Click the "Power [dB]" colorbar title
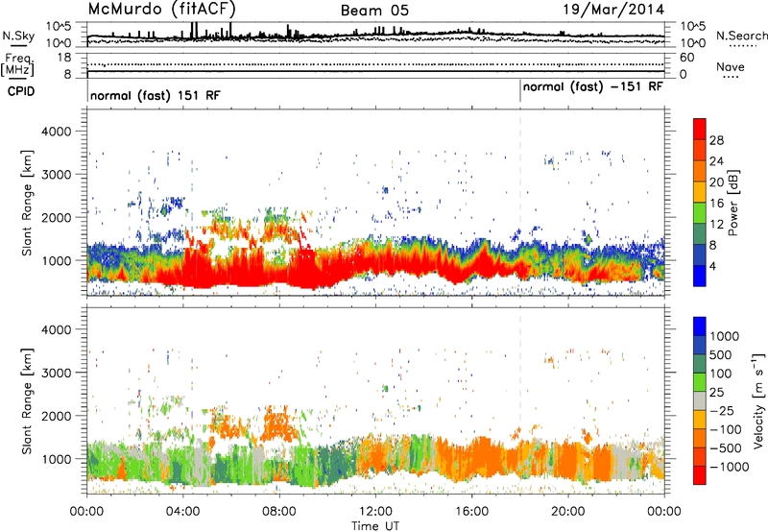The height and width of the screenshot is (532, 768). point(732,203)
